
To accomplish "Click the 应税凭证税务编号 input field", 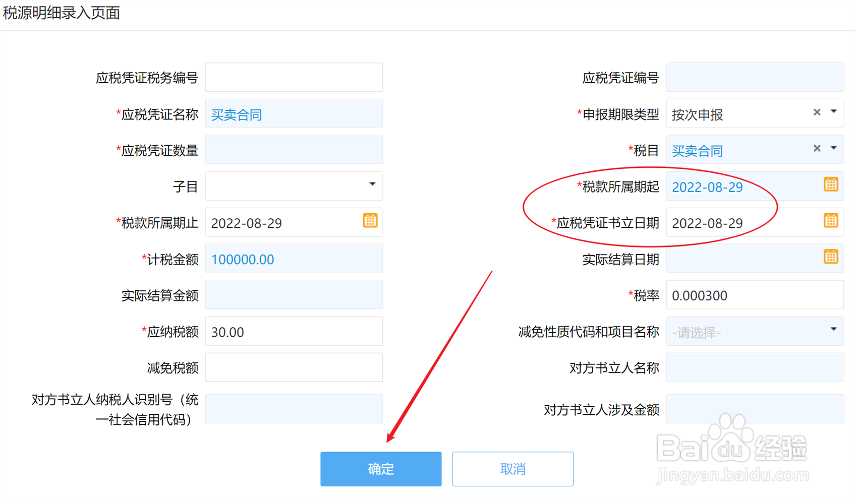I will (294, 77).
